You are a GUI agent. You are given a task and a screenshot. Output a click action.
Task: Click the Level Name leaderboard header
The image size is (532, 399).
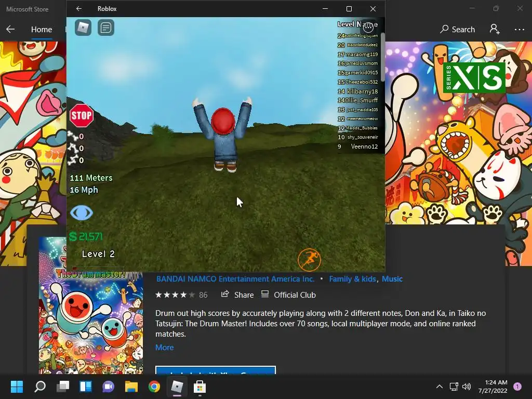pos(357,24)
